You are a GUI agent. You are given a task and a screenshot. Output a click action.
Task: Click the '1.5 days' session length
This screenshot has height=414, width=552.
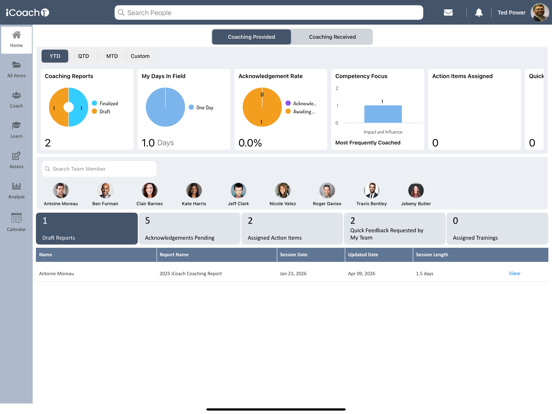coord(425,274)
